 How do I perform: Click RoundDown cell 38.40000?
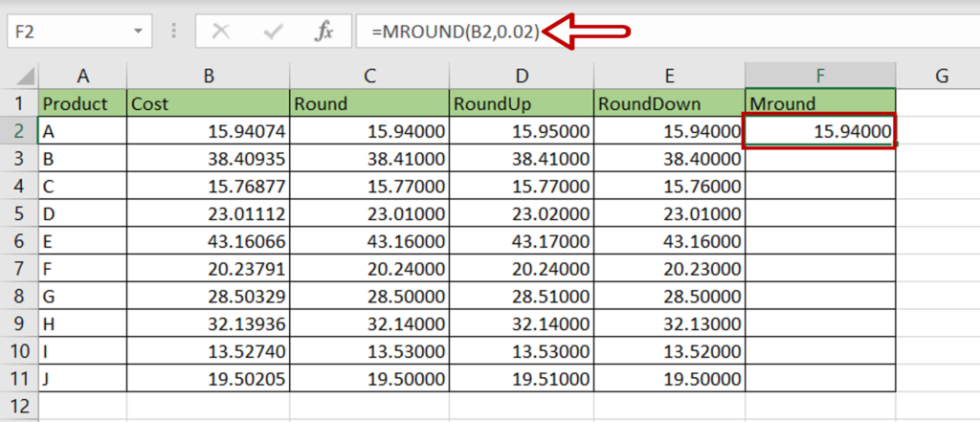pos(669,158)
